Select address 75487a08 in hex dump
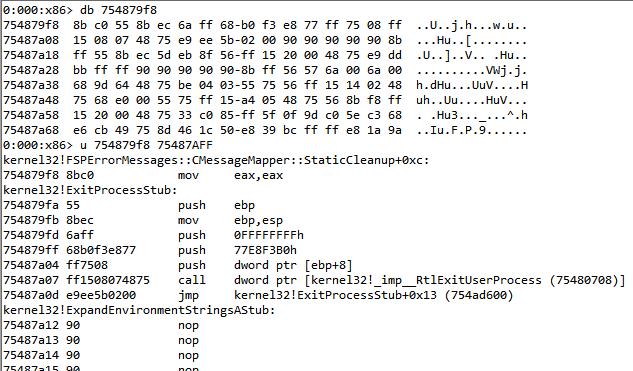633x371 pixels. [31, 40]
